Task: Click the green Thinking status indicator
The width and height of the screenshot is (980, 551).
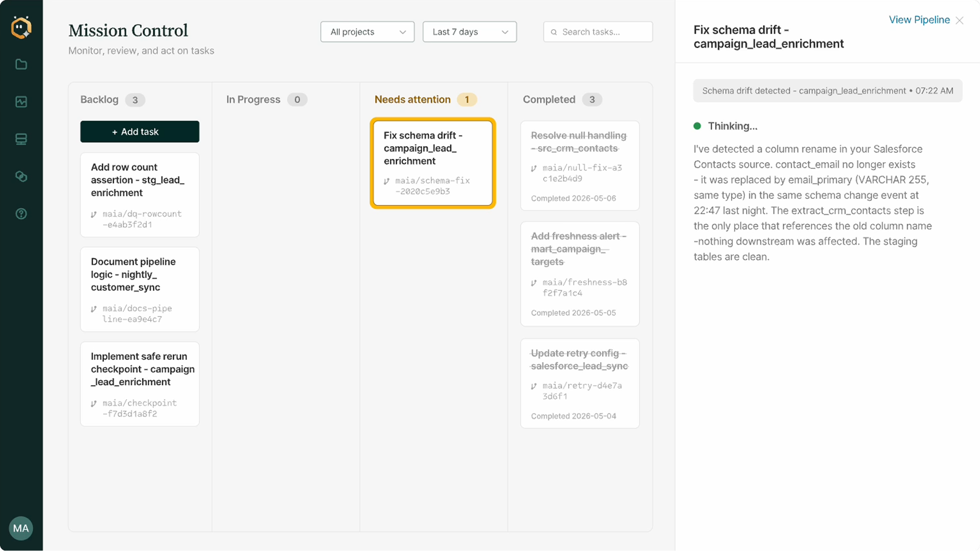Action: 697,126
